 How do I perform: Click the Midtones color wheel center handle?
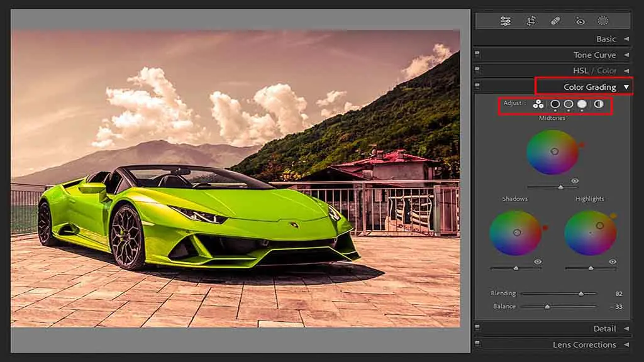click(555, 151)
